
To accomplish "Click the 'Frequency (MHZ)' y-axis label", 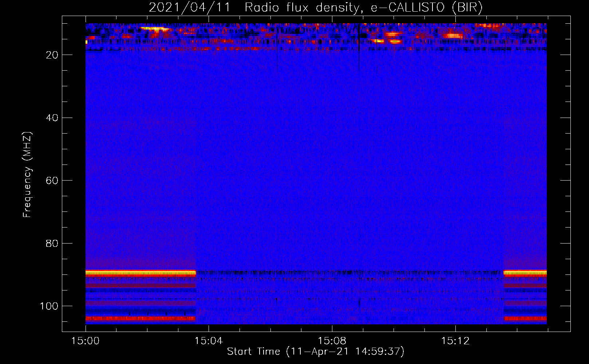I will pyautogui.click(x=28, y=174).
